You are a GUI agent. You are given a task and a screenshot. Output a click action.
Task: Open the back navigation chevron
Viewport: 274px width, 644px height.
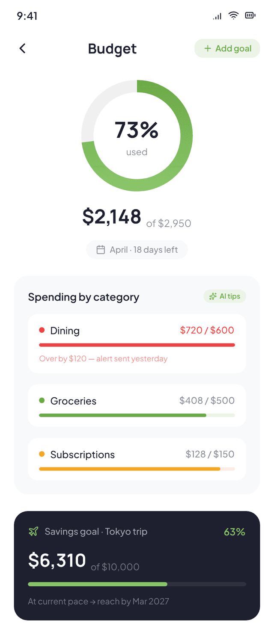click(x=22, y=48)
